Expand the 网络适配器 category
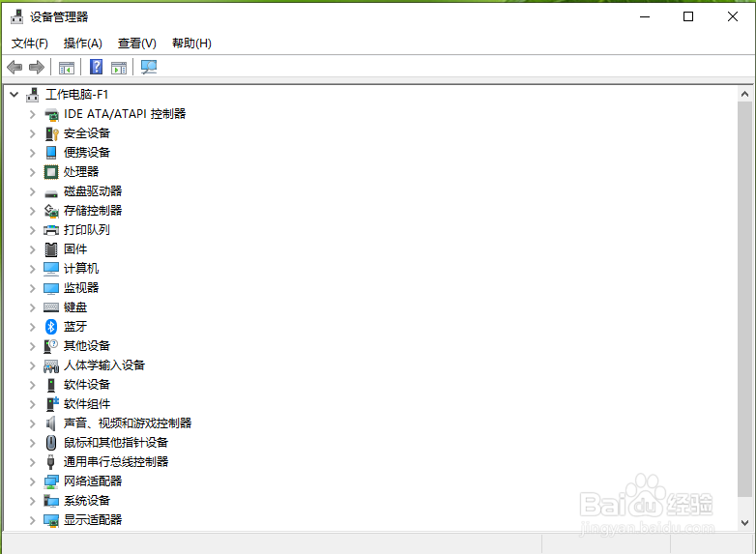This screenshot has width=756, height=554. pos(32,481)
